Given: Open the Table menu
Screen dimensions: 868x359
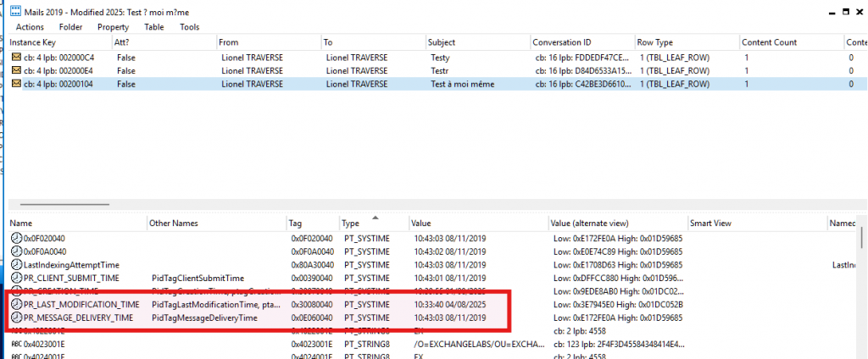Looking at the screenshot, I should pos(154,27).
